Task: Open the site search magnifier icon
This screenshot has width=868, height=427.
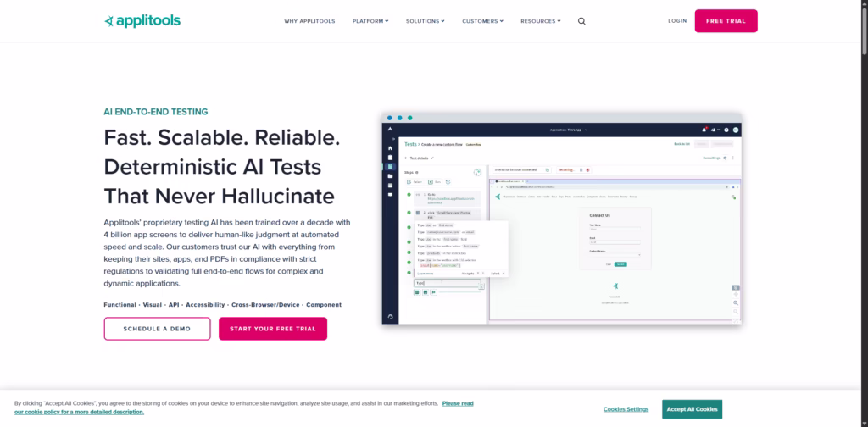Action: pos(581,21)
